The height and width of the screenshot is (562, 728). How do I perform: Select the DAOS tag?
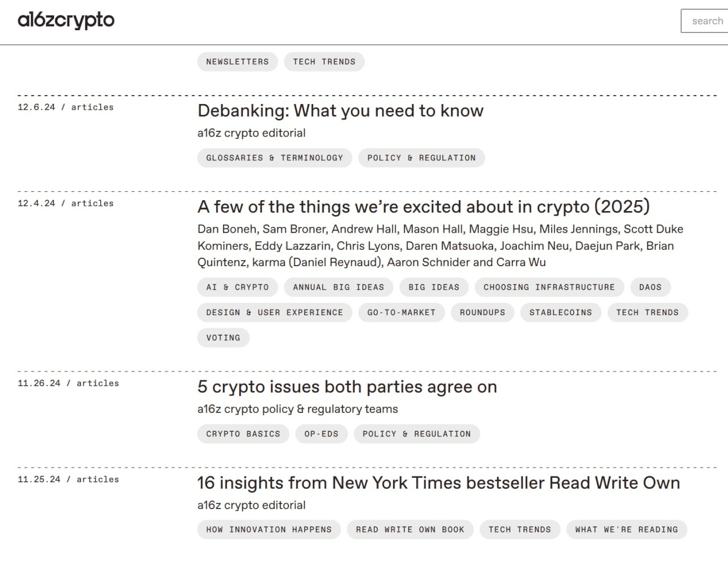pyautogui.click(x=650, y=287)
